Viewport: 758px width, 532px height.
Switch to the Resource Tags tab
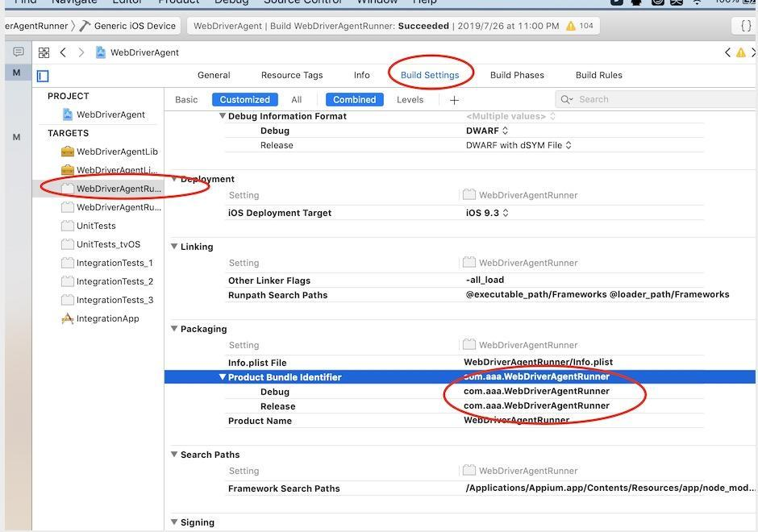click(x=292, y=75)
